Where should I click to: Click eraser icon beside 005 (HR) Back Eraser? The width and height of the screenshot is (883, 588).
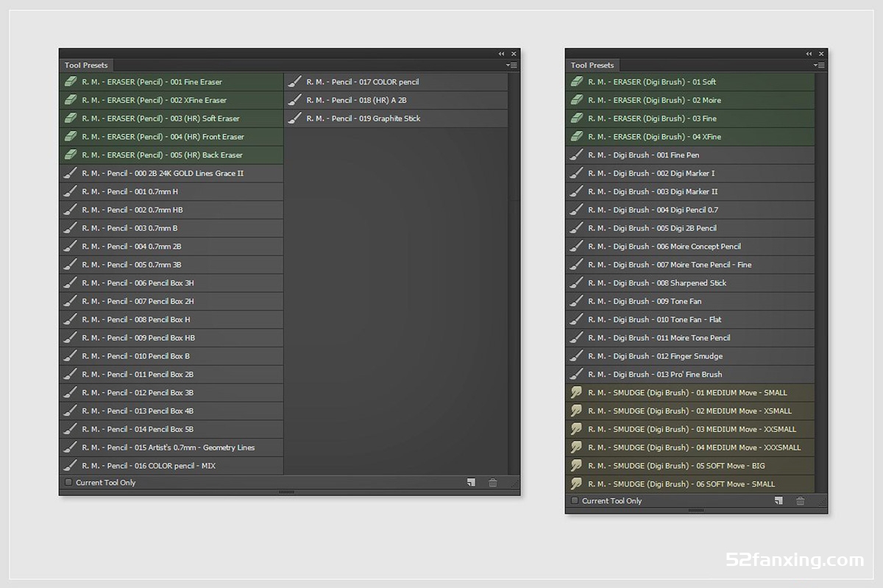pyautogui.click(x=71, y=155)
